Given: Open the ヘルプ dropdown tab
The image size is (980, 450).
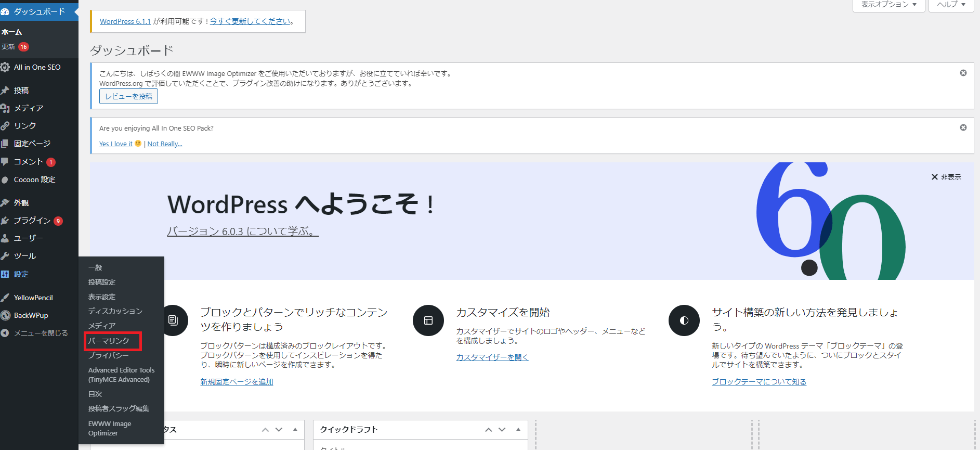Looking at the screenshot, I should [x=951, y=5].
